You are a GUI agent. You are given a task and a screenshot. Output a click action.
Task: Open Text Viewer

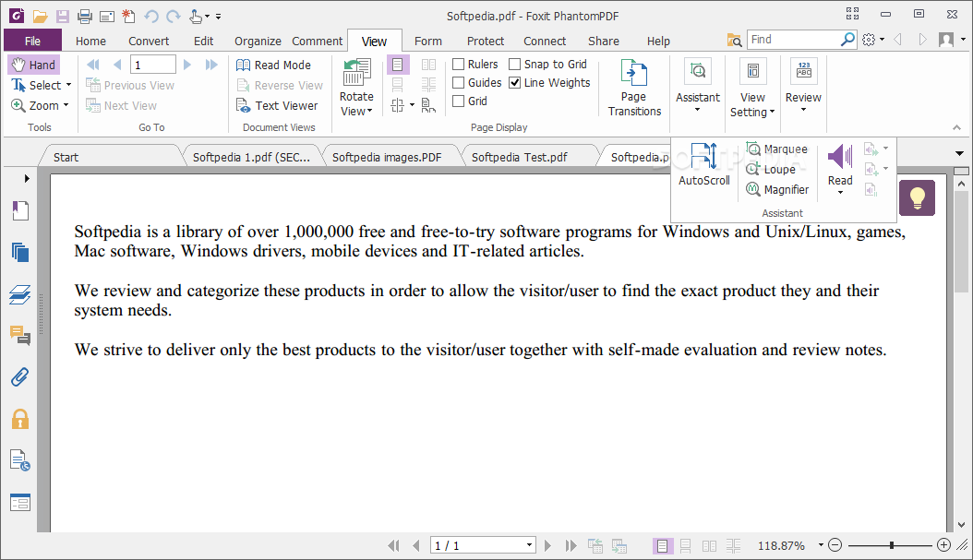(277, 105)
